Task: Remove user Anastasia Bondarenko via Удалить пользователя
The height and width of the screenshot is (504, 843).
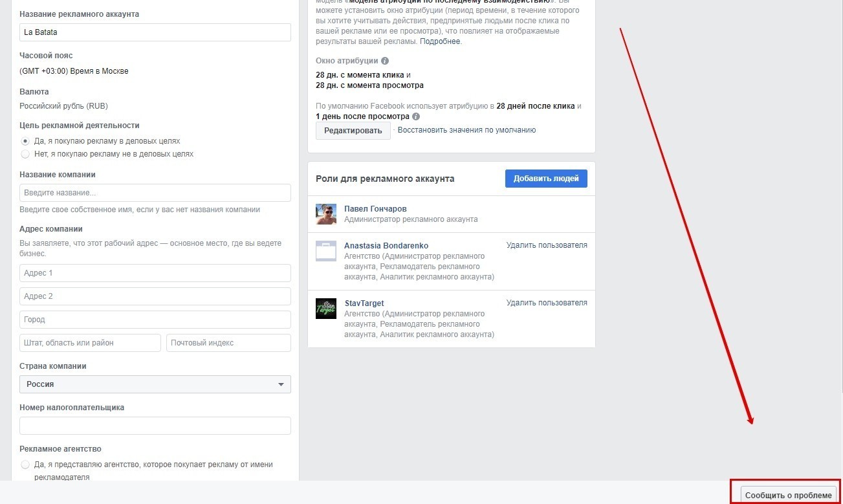Action: [x=547, y=245]
